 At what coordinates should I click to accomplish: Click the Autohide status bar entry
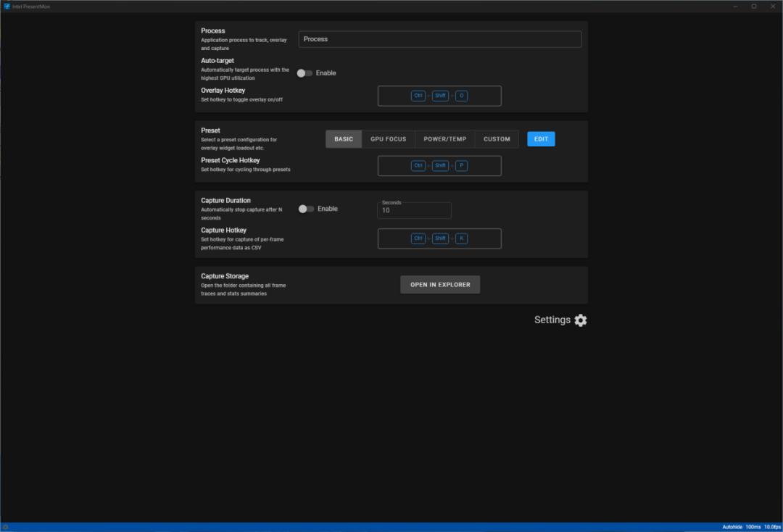[732, 527]
